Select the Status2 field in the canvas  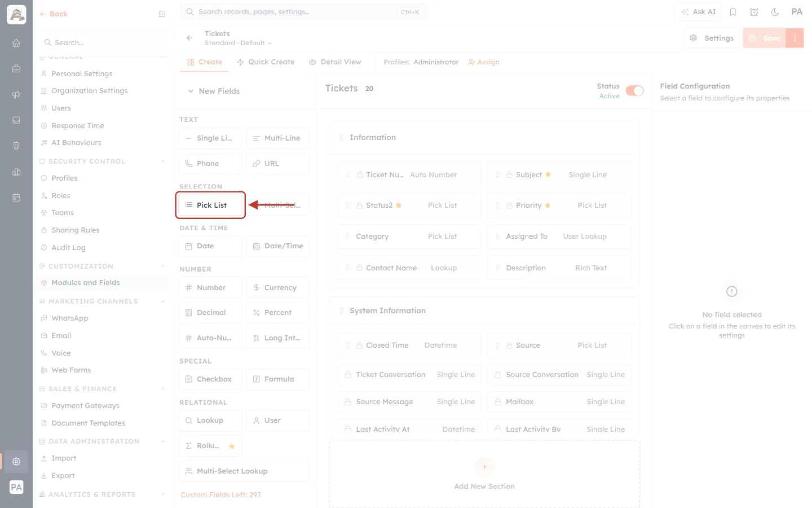pyautogui.click(x=409, y=205)
